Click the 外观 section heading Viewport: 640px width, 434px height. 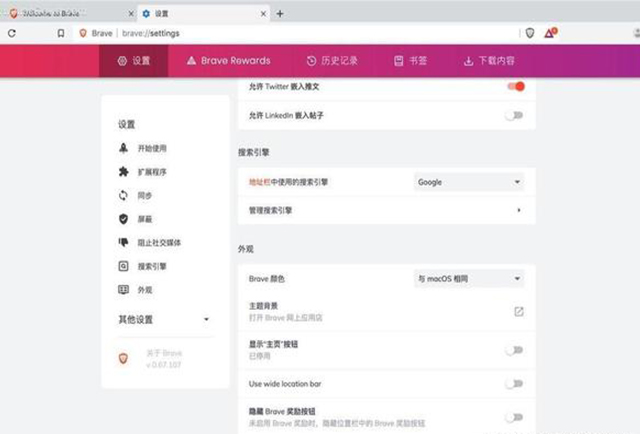coord(246,249)
